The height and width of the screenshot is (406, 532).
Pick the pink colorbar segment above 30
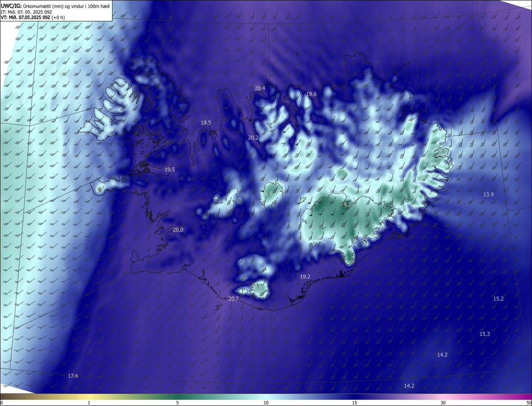coord(443,396)
